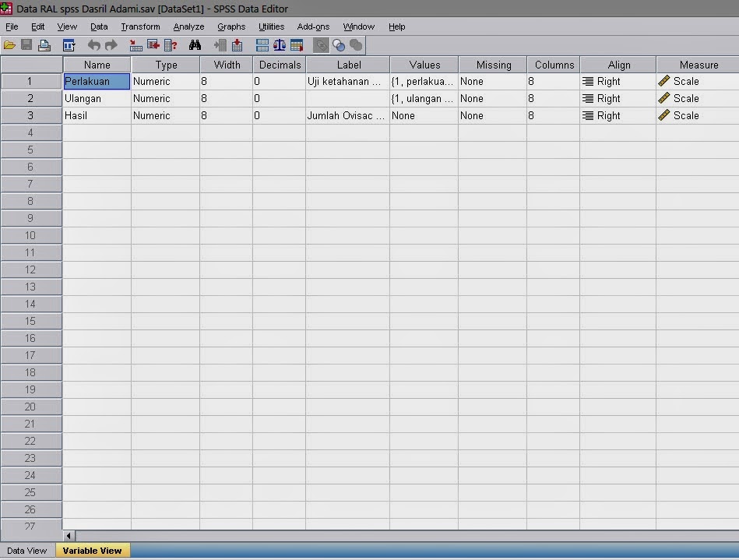Click the Columns cell value for Hasil
The image size is (739, 560).
[554, 115]
